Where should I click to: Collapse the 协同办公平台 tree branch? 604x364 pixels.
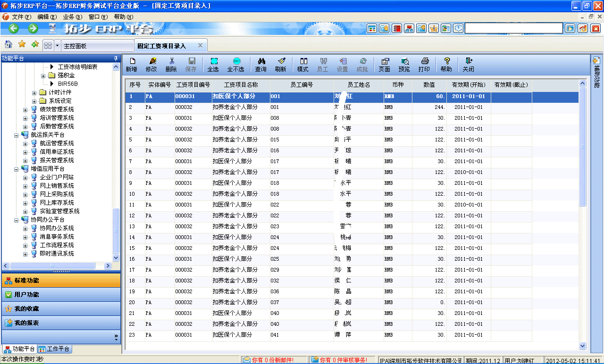(x=16, y=220)
